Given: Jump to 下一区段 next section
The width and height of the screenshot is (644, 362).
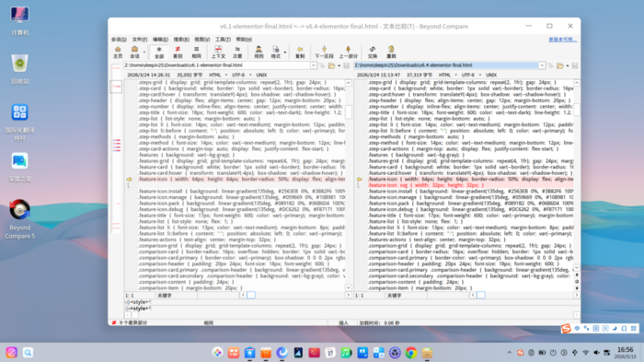Looking at the screenshot, I should (x=324, y=52).
